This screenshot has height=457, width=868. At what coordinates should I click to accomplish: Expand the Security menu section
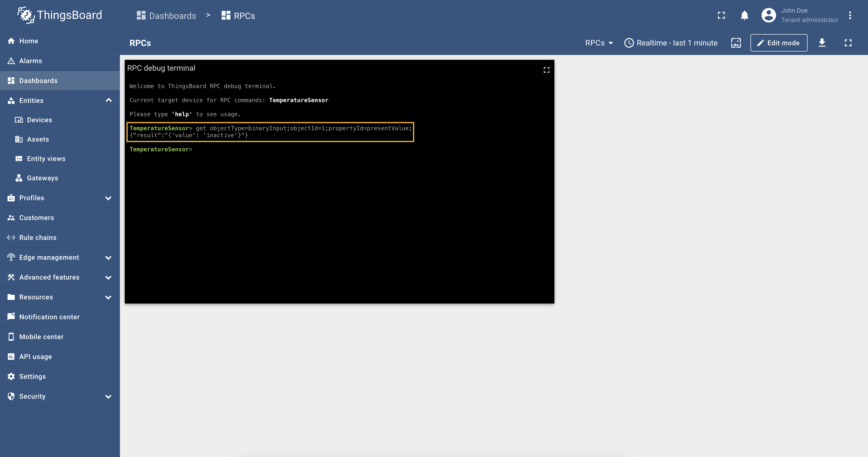point(109,397)
